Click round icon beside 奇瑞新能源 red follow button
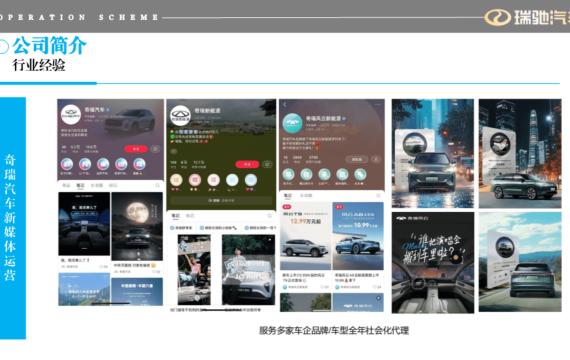Viewport: 570px width, 360px height. pyautogui.click(x=267, y=164)
